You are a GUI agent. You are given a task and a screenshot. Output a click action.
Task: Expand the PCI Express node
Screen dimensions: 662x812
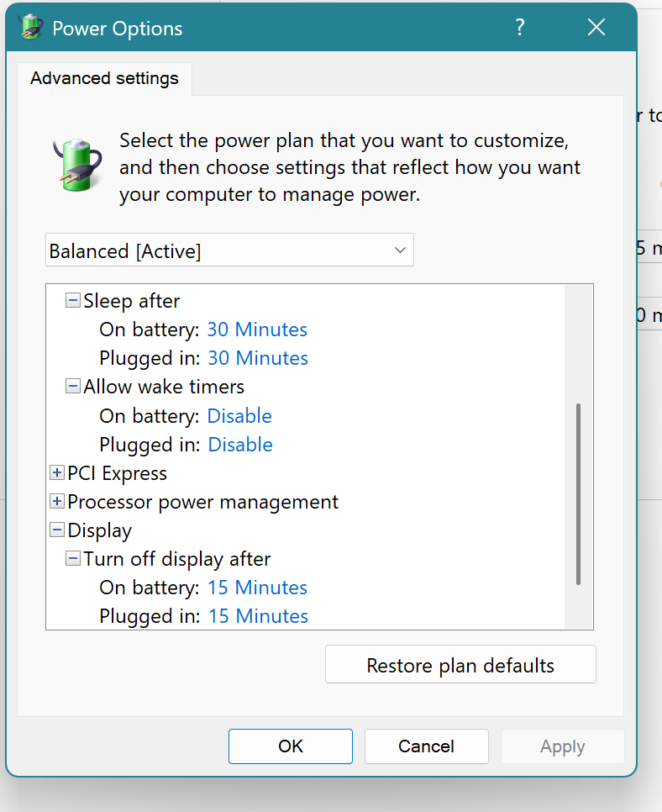point(57,472)
